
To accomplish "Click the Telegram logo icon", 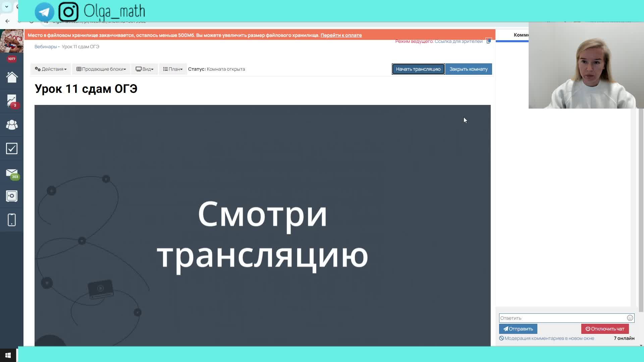I will coord(44,12).
